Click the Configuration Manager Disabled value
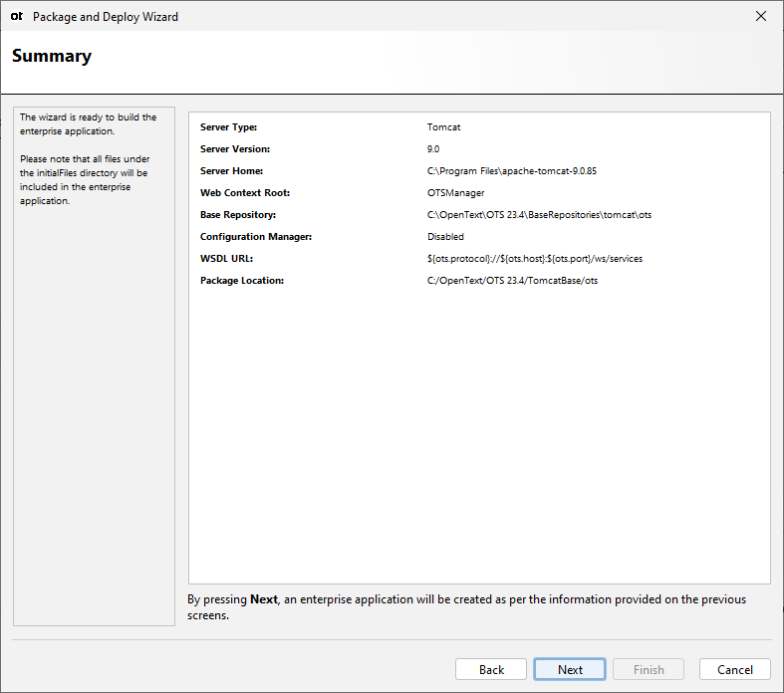This screenshot has height=693, width=784. [445, 237]
